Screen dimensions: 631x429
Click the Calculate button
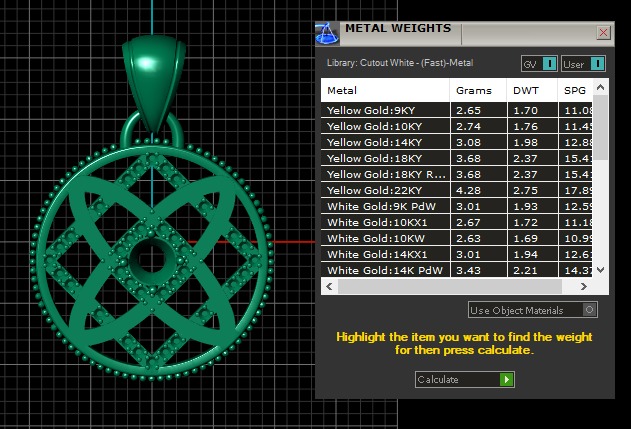point(465,380)
